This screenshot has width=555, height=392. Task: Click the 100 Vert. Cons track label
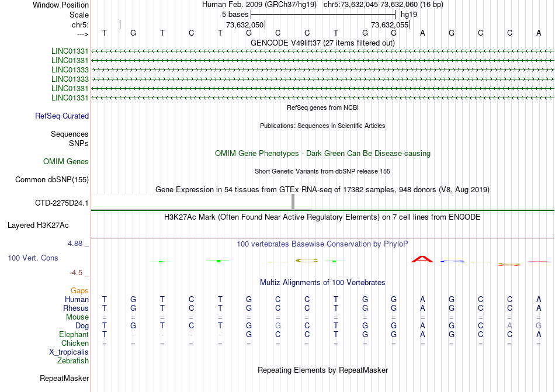point(33,258)
